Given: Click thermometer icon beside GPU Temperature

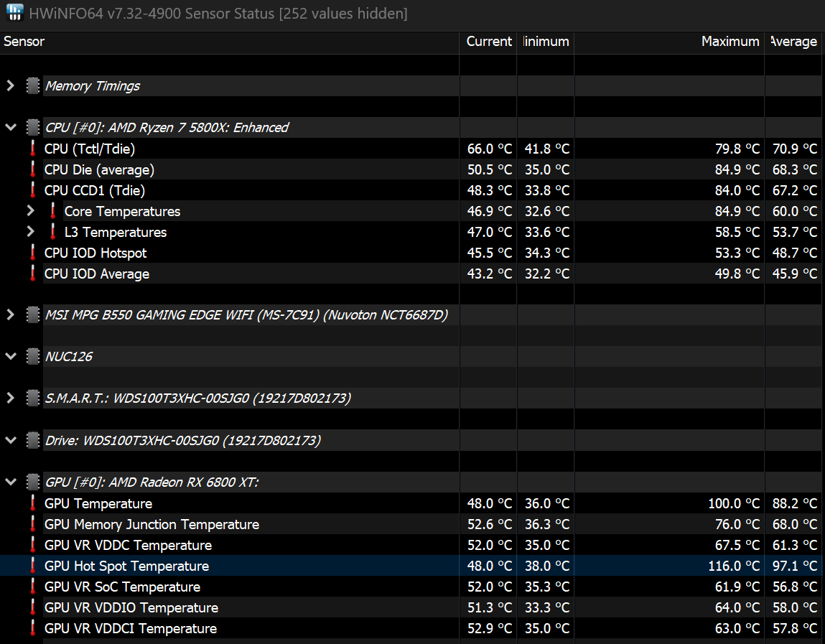Looking at the screenshot, I should [x=33, y=503].
